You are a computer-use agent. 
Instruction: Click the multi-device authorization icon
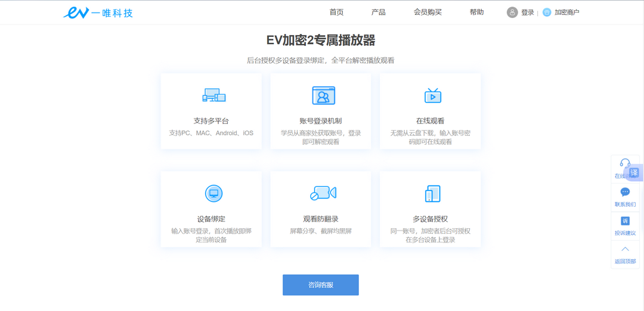click(432, 193)
